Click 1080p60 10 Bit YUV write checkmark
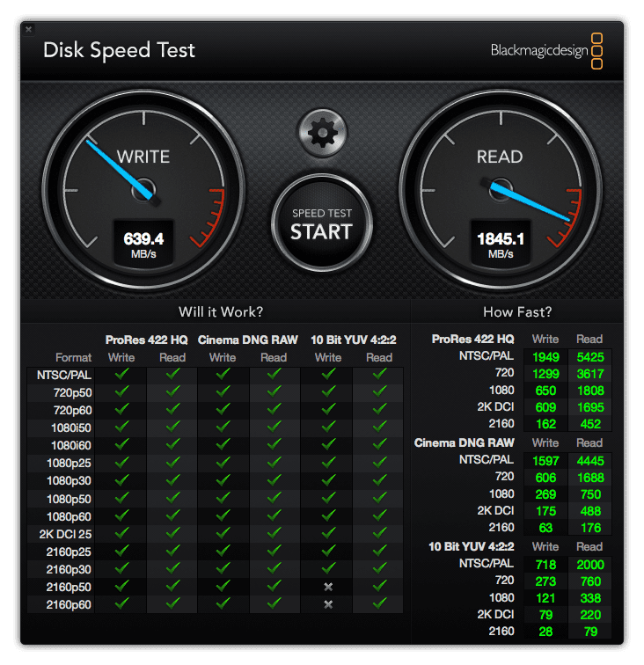The image size is (644, 665). click(x=328, y=515)
